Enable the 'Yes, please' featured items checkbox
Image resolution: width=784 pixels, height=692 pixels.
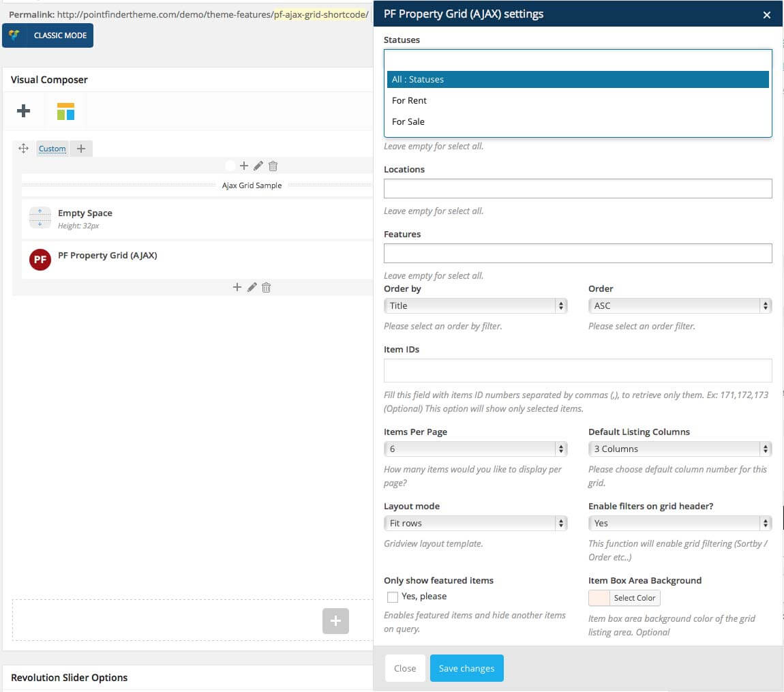pos(393,597)
